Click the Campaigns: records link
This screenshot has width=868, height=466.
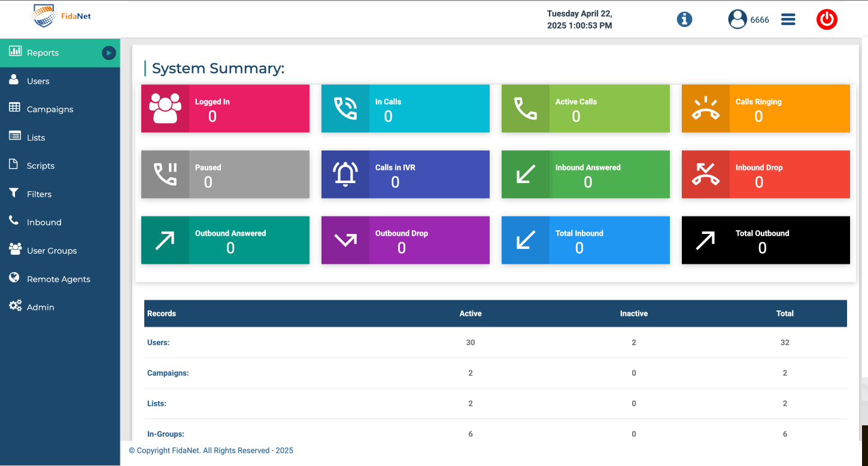(168, 373)
